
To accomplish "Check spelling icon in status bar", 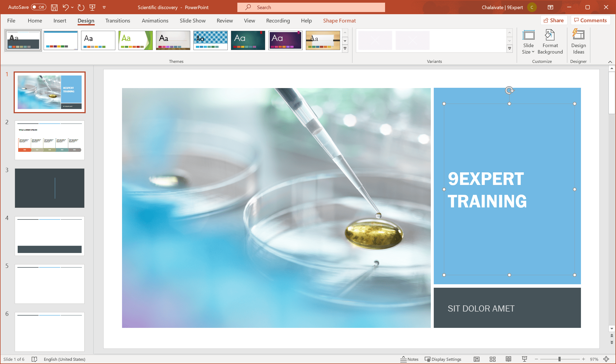I will (x=34, y=359).
